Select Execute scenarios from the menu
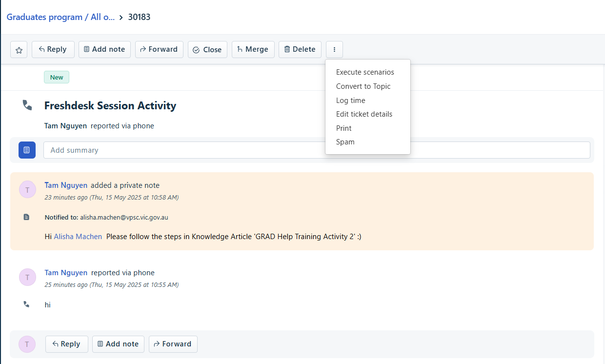Viewport: 605px width, 364px height. coord(365,72)
